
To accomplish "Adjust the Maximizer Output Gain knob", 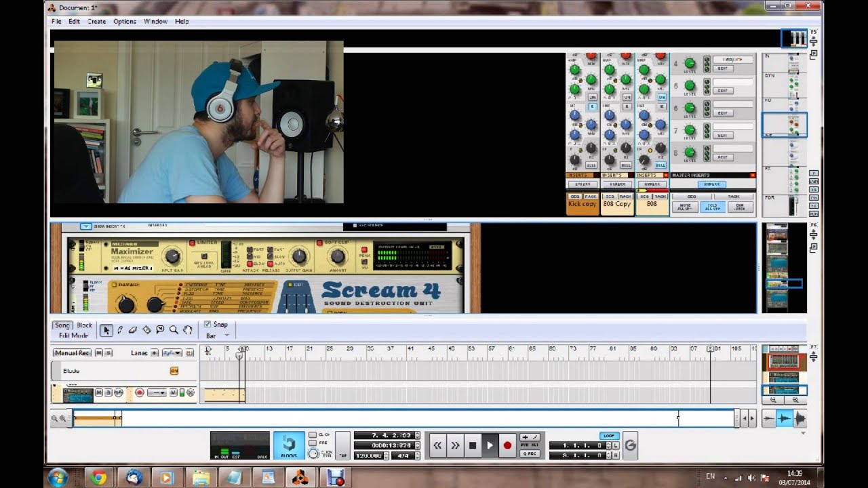I will [x=299, y=256].
